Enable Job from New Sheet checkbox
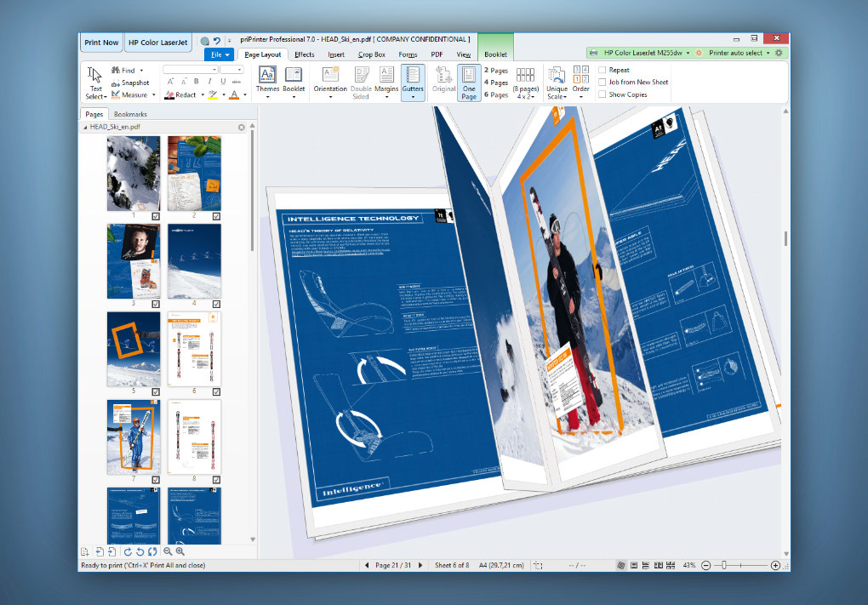This screenshot has height=605, width=868. click(602, 82)
